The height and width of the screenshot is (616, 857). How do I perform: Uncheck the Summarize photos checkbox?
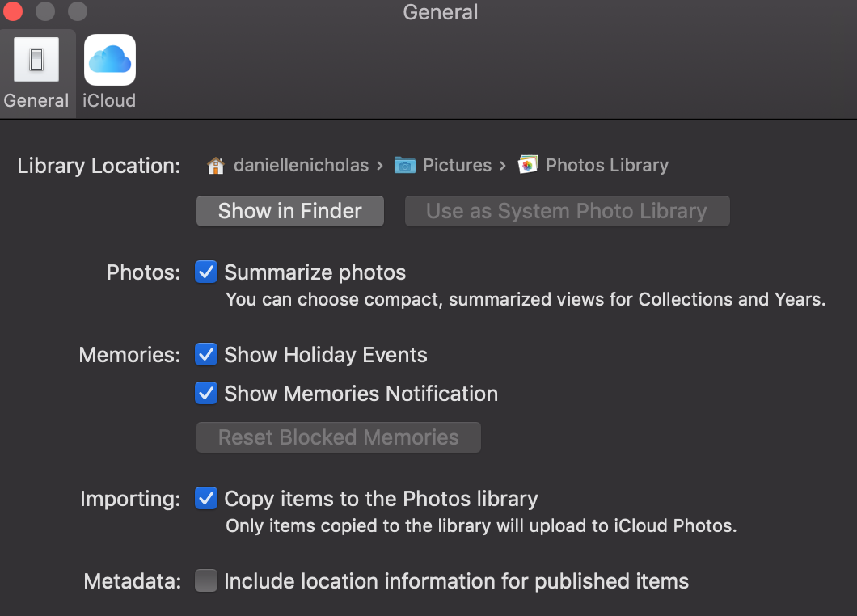[206, 272]
